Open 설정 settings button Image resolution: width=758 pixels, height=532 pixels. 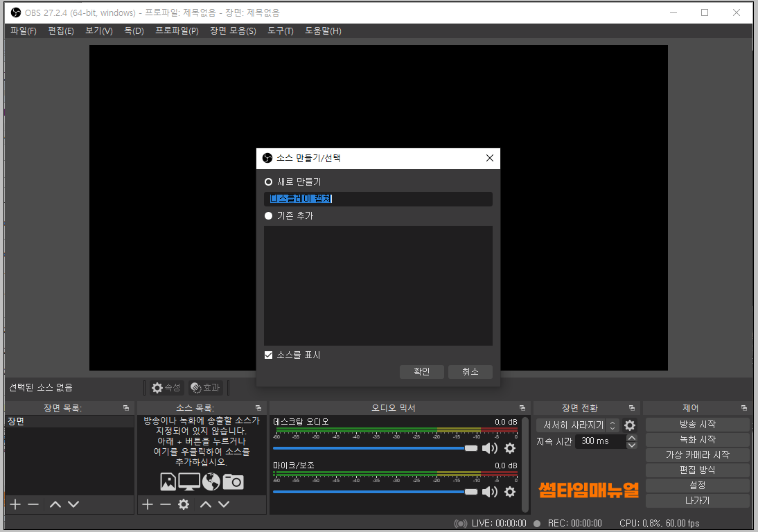coord(698,485)
